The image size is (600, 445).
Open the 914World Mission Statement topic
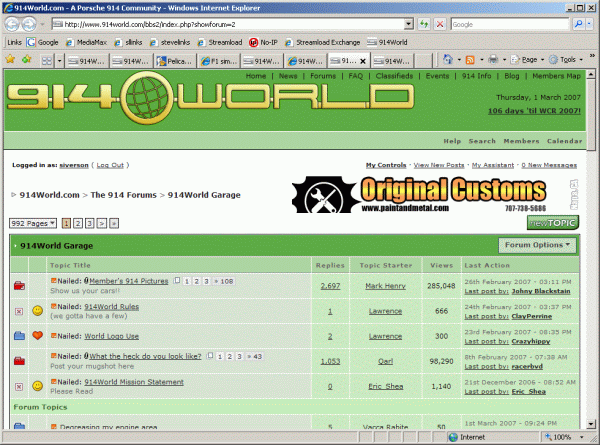[136, 382]
